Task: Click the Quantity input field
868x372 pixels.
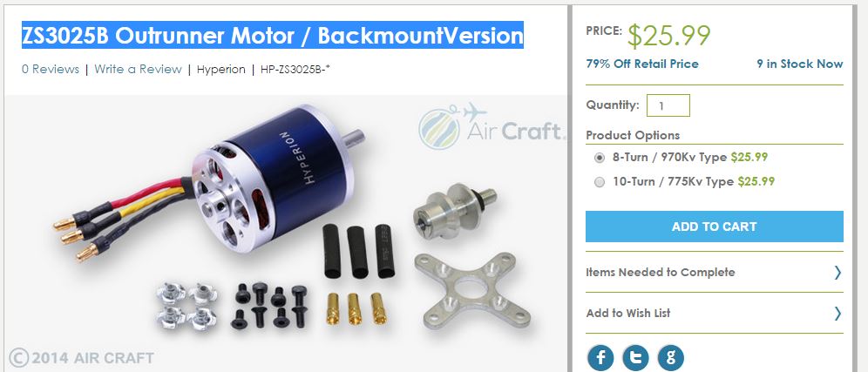Action: pyautogui.click(x=668, y=105)
